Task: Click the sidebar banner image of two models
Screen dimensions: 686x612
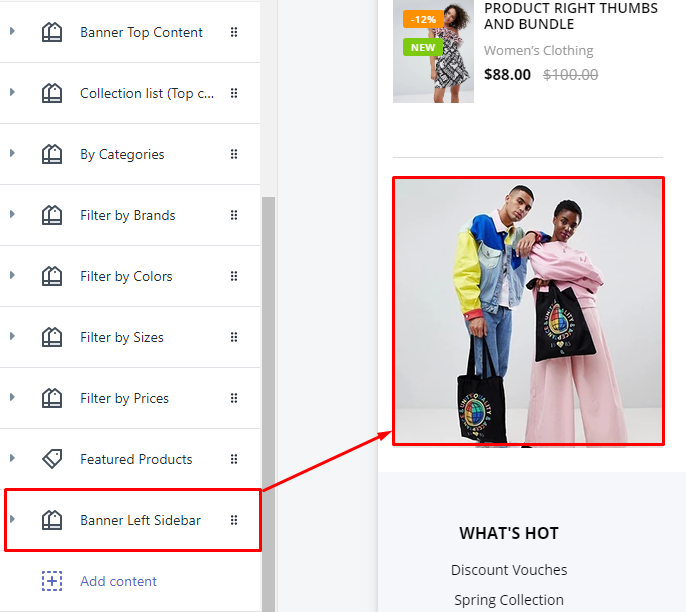Action: pyautogui.click(x=527, y=312)
